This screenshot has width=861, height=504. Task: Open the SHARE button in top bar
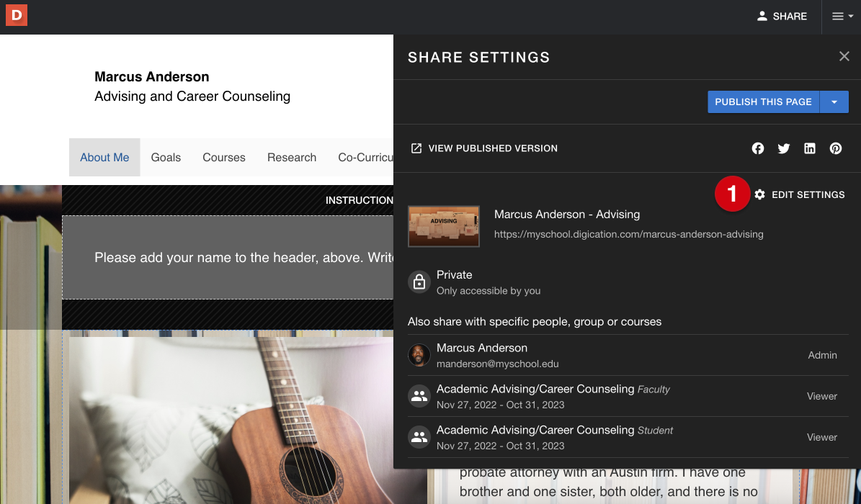(x=782, y=17)
